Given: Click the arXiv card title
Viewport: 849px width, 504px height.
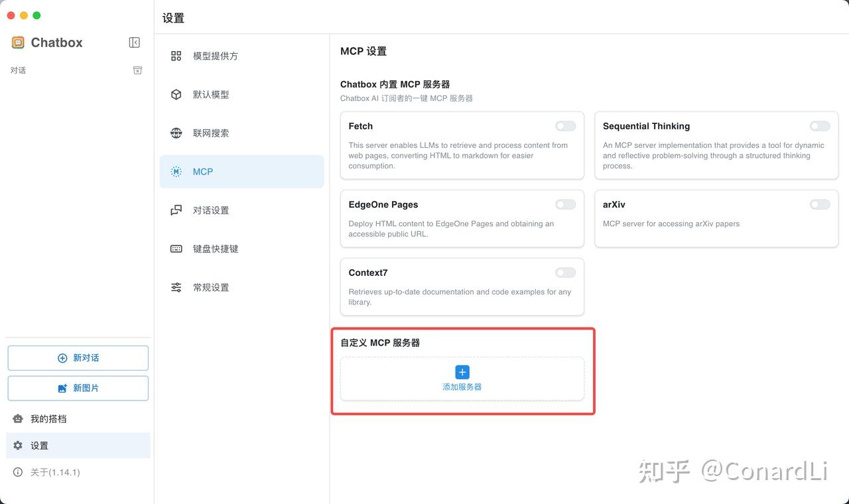Looking at the screenshot, I should coord(614,204).
